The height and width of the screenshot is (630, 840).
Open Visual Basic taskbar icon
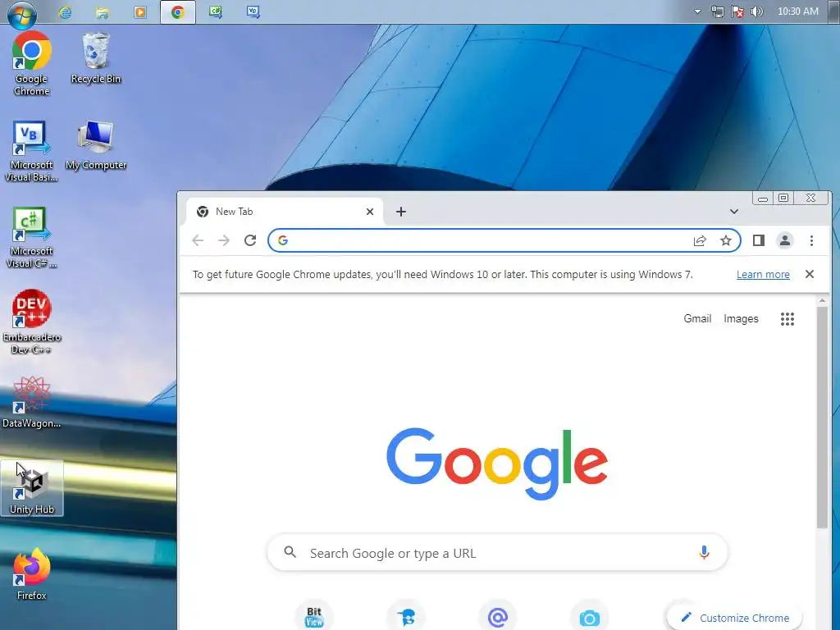click(253, 11)
